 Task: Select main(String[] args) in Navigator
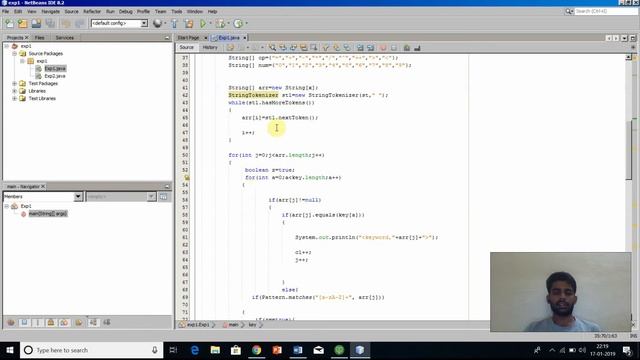pos(48,213)
